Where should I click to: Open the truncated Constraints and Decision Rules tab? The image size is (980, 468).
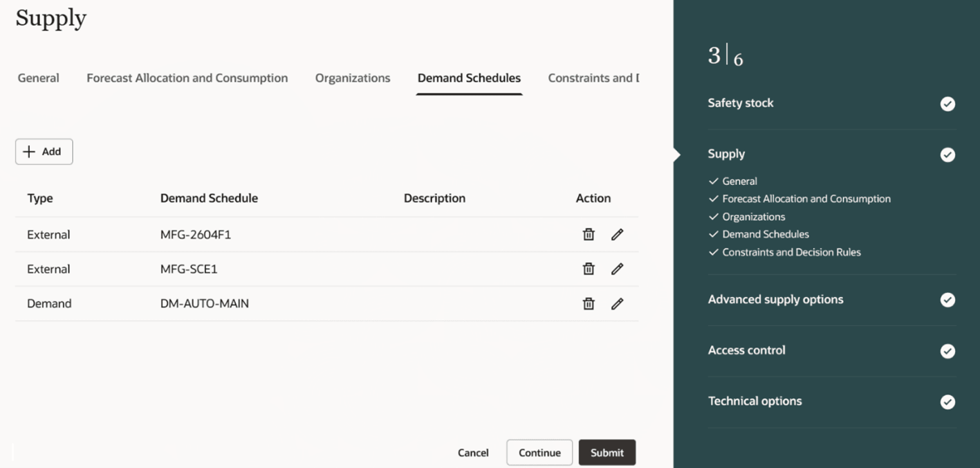pyautogui.click(x=593, y=78)
